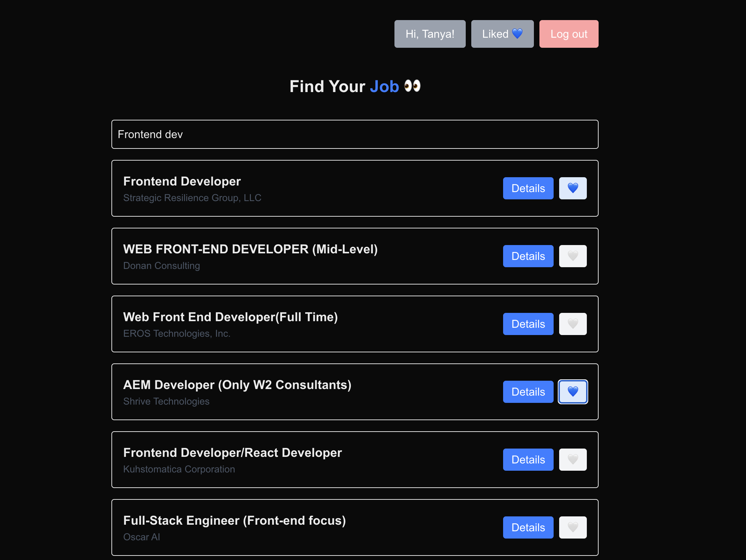Focus the job search field containing Frontend dev

355,134
